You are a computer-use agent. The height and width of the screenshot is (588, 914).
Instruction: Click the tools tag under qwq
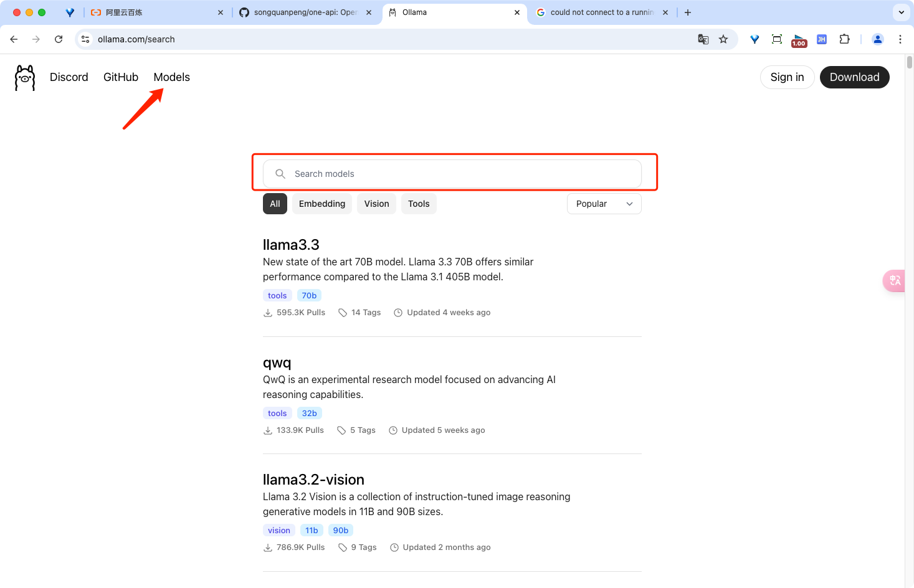point(277,414)
